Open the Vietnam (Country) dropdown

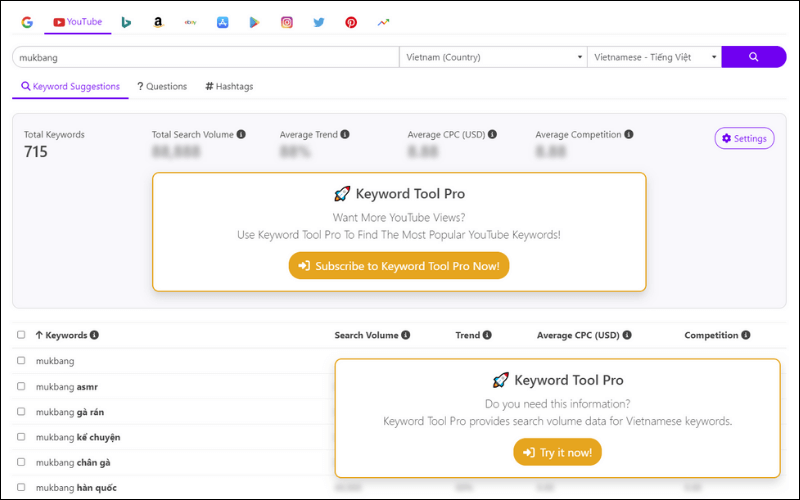[493, 57]
